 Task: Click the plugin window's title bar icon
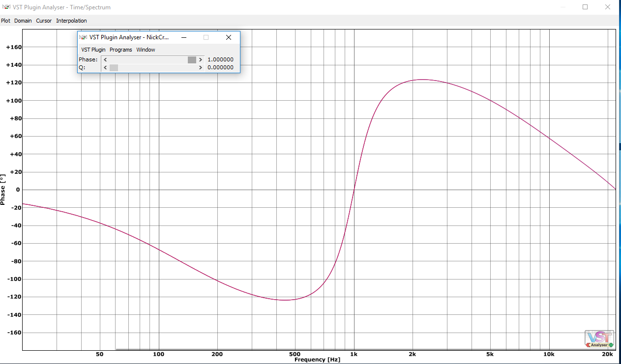pyautogui.click(x=83, y=37)
